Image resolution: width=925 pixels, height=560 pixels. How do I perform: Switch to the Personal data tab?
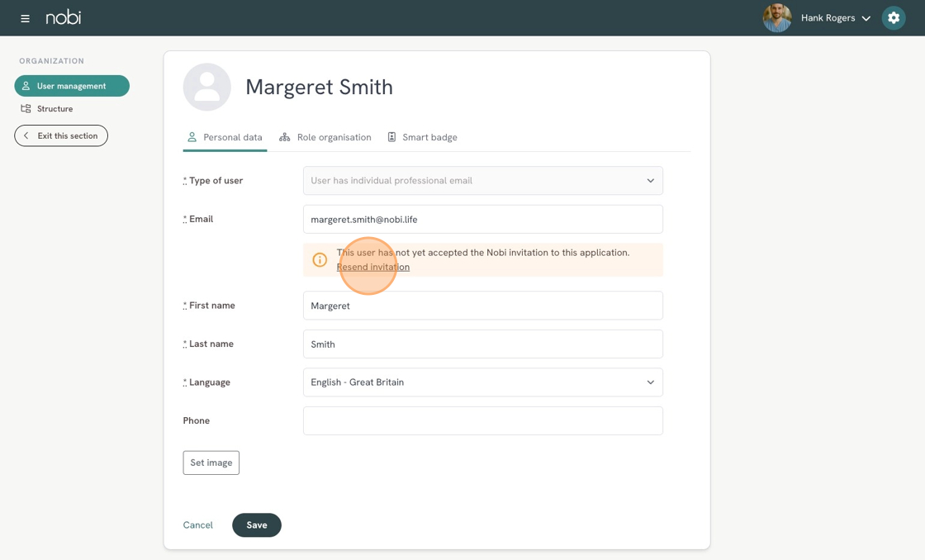(225, 137)
